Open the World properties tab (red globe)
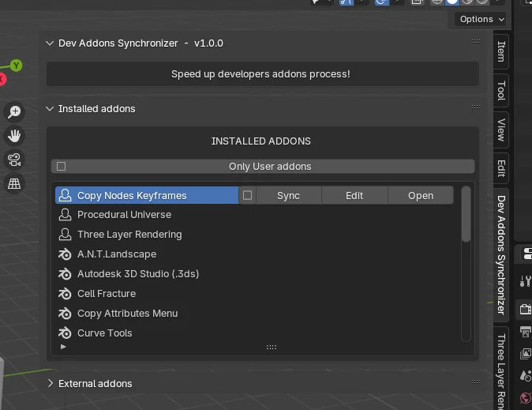The width and height of the screenshot is (532, 410). [526, 397]
